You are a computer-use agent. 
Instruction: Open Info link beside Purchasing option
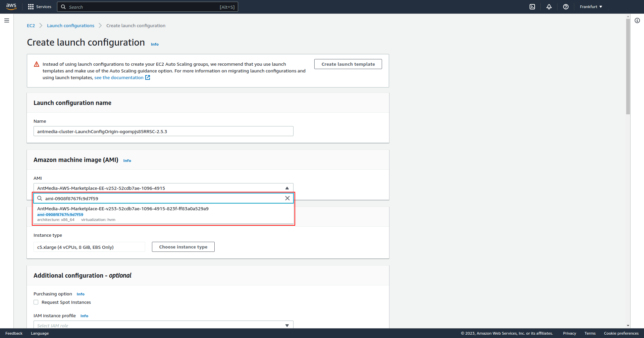(x=80, y=294)
